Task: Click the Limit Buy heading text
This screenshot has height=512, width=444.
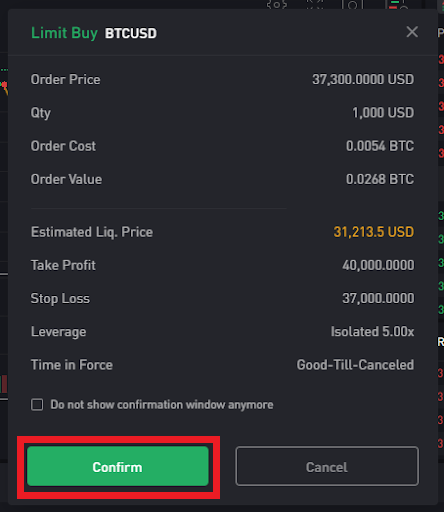Action: click(x=64, y=33)
